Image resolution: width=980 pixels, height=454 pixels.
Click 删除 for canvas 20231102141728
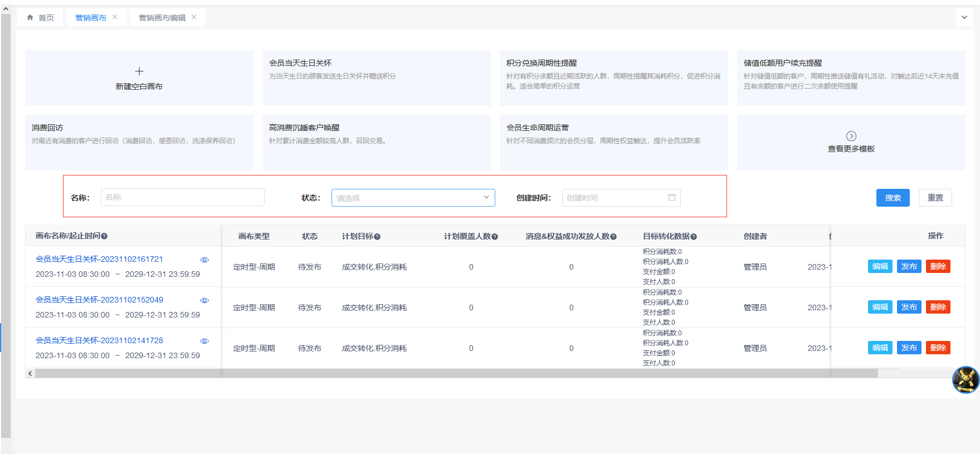[938, 348]
